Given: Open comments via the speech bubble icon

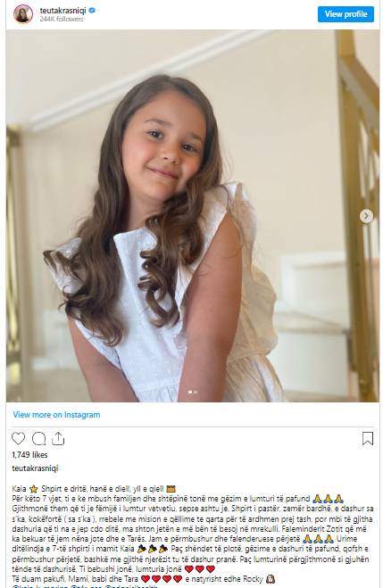Looking at the screenshot, I should [x=38, y=438].
